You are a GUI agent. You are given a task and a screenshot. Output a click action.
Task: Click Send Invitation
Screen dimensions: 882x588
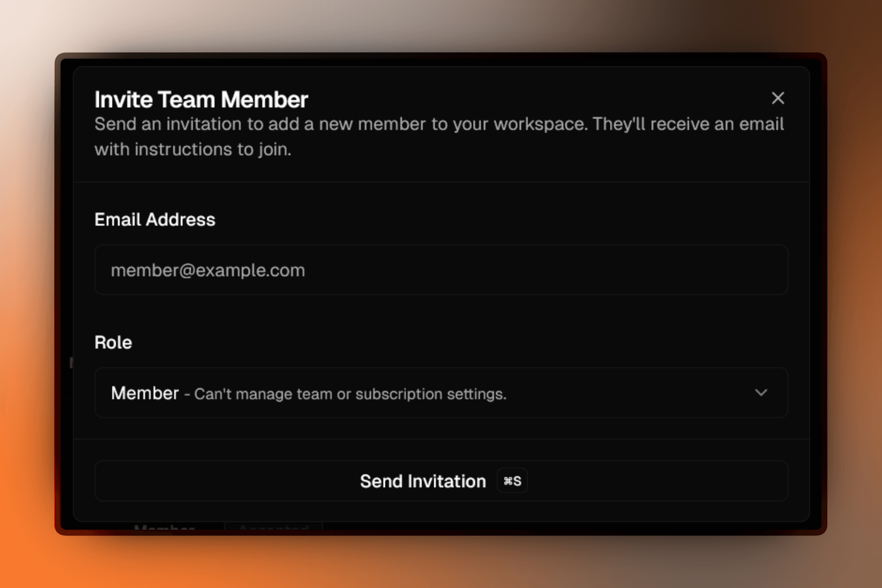[423, 481]
